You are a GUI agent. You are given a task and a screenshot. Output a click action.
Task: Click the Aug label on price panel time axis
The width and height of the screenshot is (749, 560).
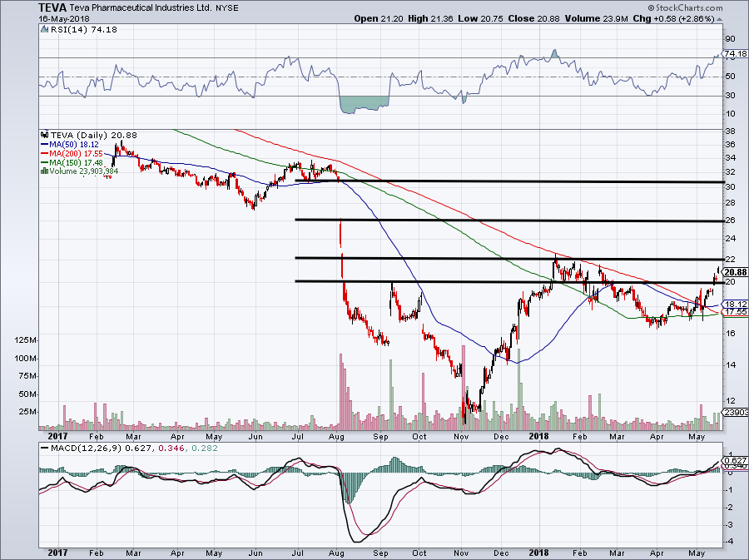(337, 437)
